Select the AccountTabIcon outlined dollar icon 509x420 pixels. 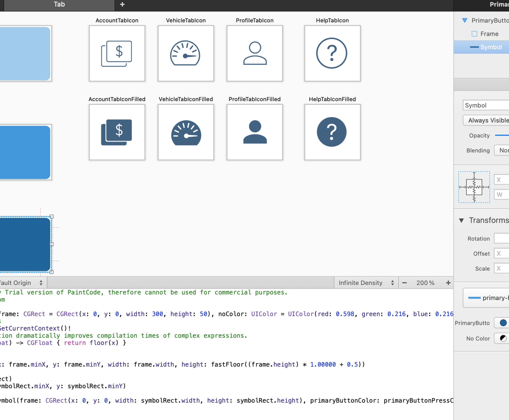pyautogui.click(x=117, y=53)
